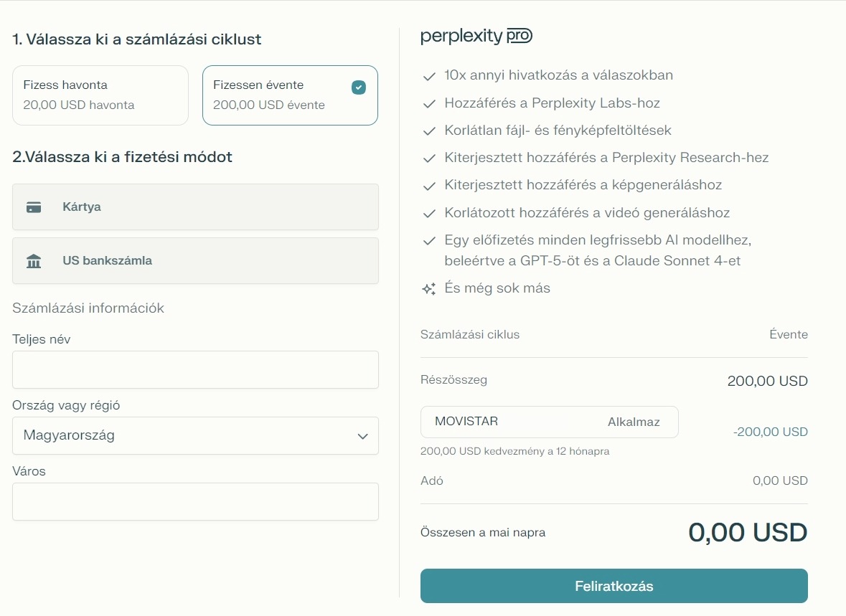Click the bank building icon for US bankszámla
846x616 pixels.
34,261
